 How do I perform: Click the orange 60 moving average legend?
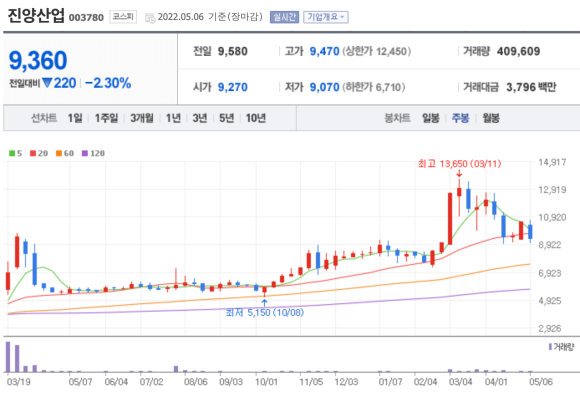click(x=65, y=153)
